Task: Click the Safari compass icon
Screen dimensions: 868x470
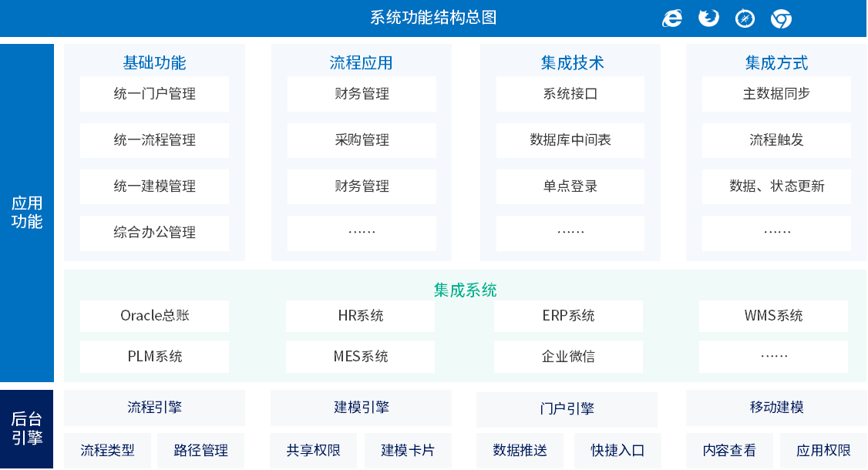Action: tap(744, 18)
